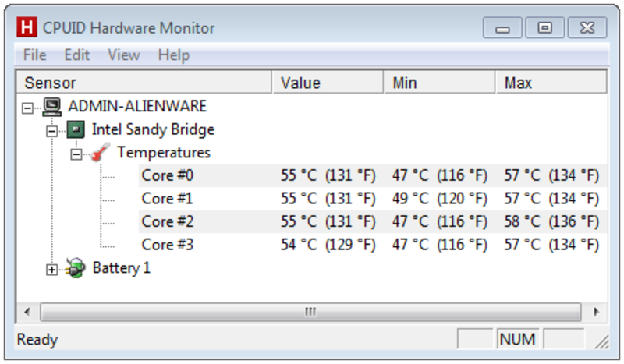Select the Temperatures tree label
Viewport: 624px width, 364px height.
(164, 153)
